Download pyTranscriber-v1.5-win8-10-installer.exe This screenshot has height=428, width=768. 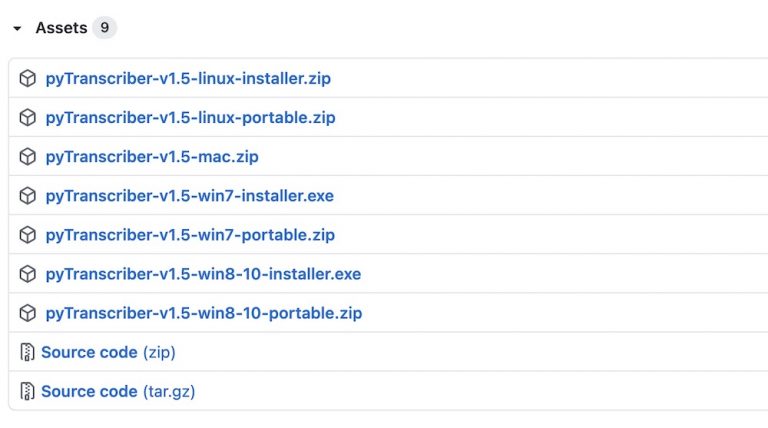[x=203, y=274]
